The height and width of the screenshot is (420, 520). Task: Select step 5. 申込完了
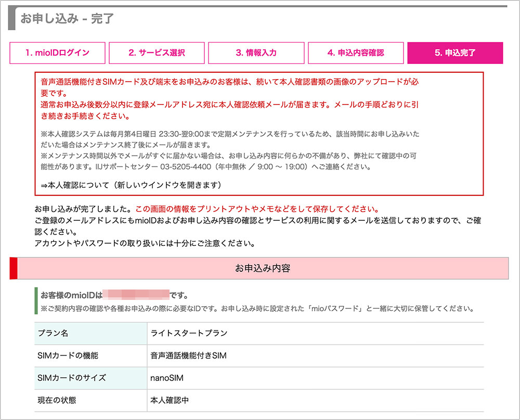pyautogui.click(x=455, y=52)
